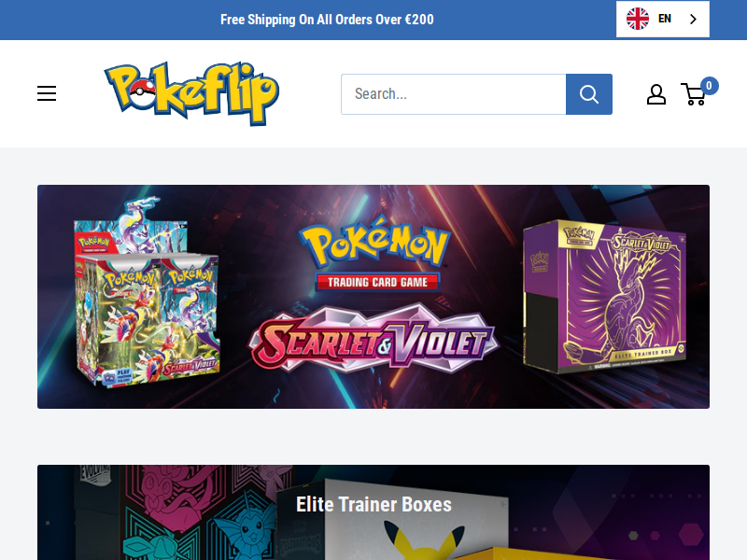Image resolution: width=747 pixels, height=560 pixels.
Task: Click the Scarlet & Violet booster box image
Action: point(147,291)
